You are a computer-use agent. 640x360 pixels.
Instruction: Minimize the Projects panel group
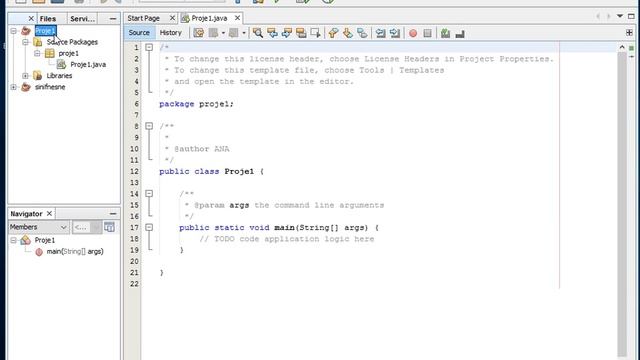tap(113, 19)
